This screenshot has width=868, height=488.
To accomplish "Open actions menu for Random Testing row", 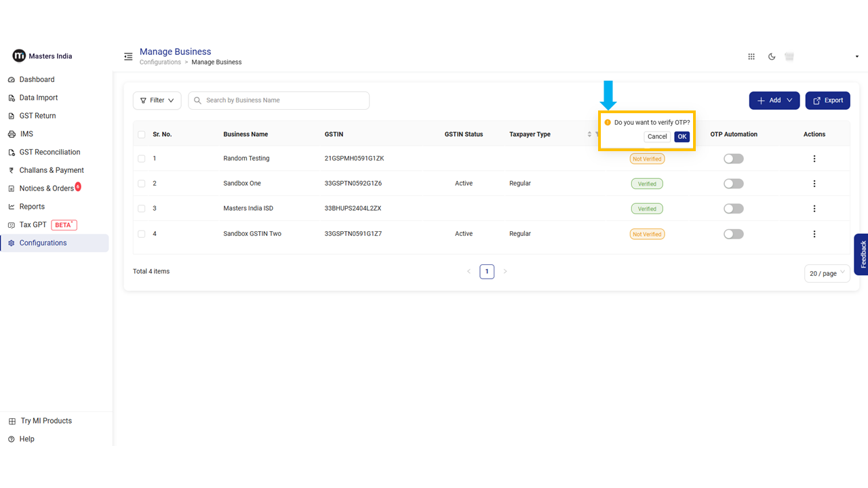I will coord(814,159).
